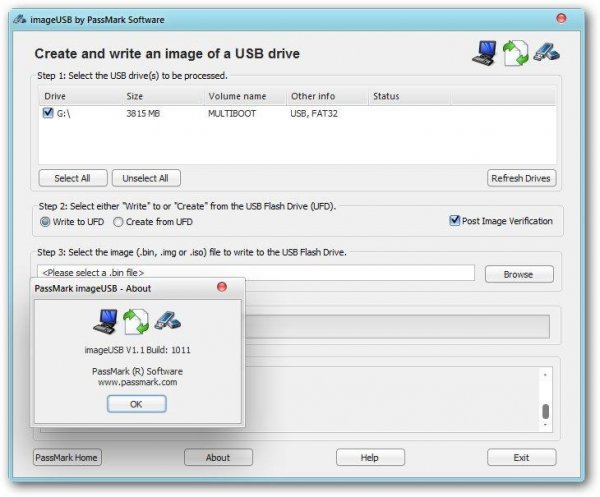Click the green arrows document icon in About dialog
The height and width of the screenshot is (497, 600).
136,322
